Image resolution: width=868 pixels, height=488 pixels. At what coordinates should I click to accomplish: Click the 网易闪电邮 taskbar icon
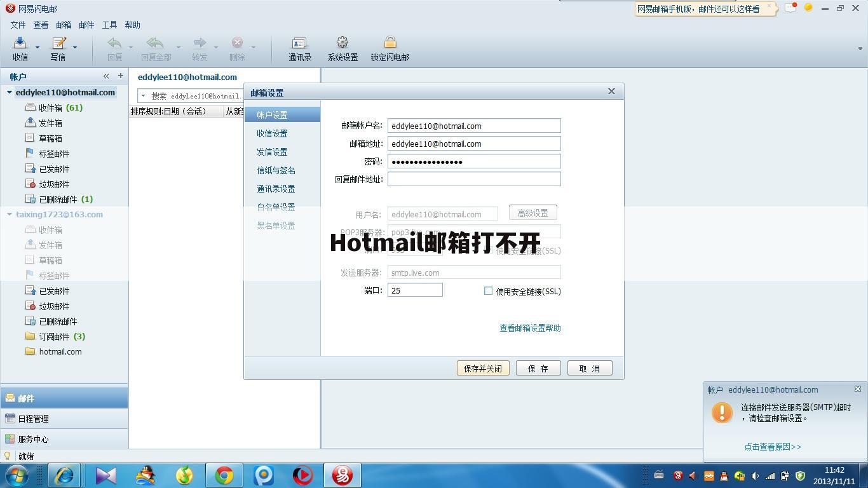point(342,475)
